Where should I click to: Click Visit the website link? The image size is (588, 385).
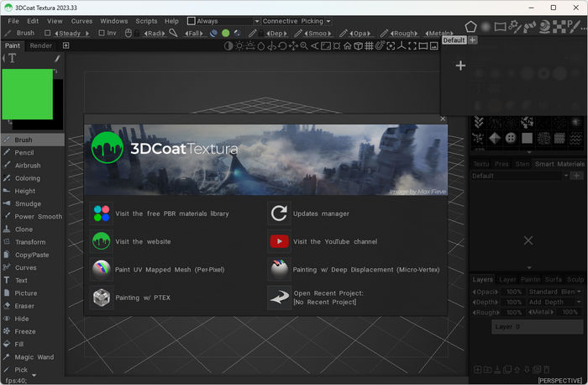[x=143, y=241]
